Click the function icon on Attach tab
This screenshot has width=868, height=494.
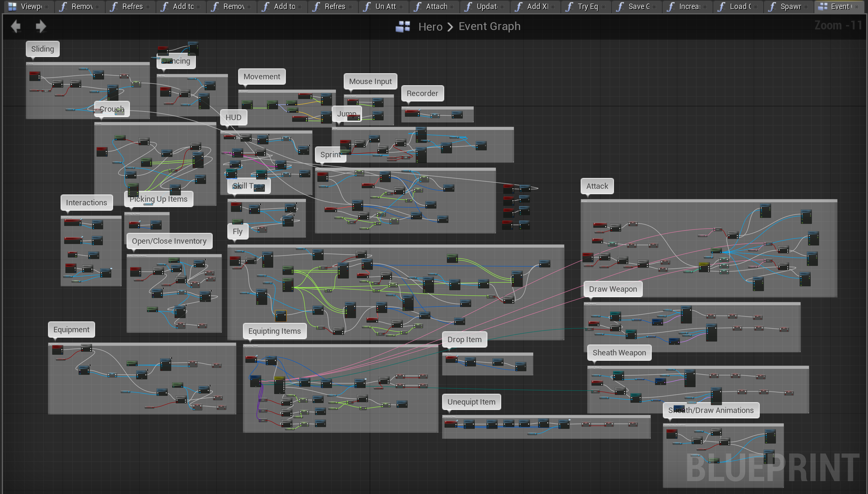418,6
